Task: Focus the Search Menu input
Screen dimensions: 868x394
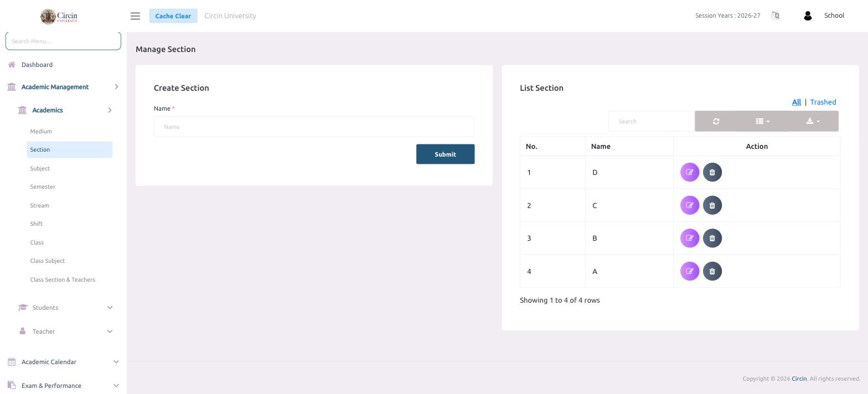Action: tap(63, 41)
